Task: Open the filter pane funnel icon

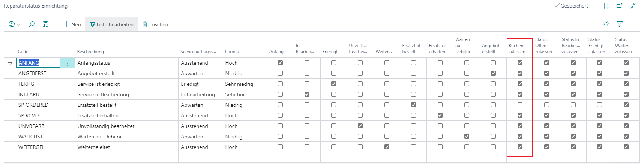Action: tap(620, 24)
